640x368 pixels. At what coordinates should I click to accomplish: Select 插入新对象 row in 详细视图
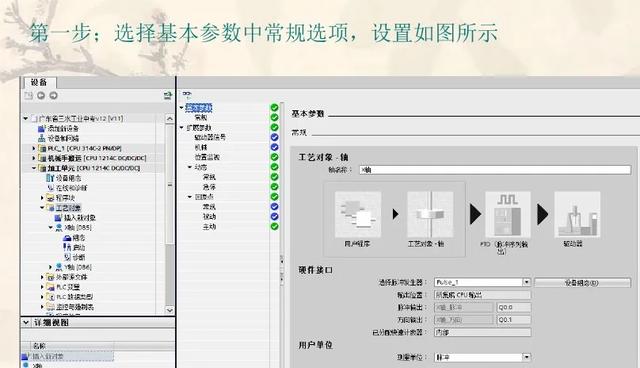point(68,356)
